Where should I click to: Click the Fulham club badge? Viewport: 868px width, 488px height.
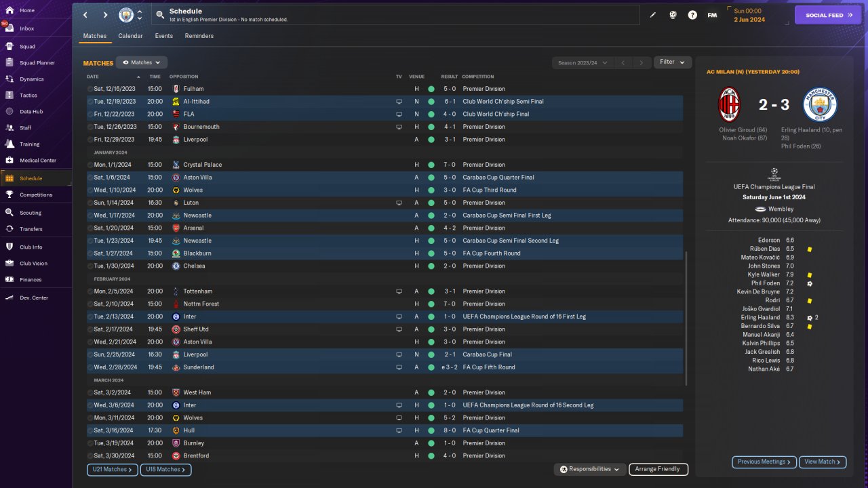(176, 89)
